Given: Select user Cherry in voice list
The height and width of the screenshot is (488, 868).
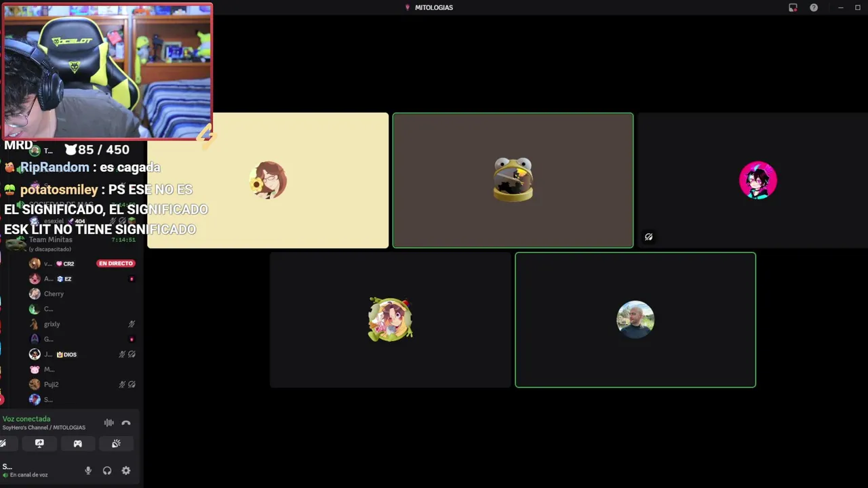Looking at the screenshot, I should (54, 293).
